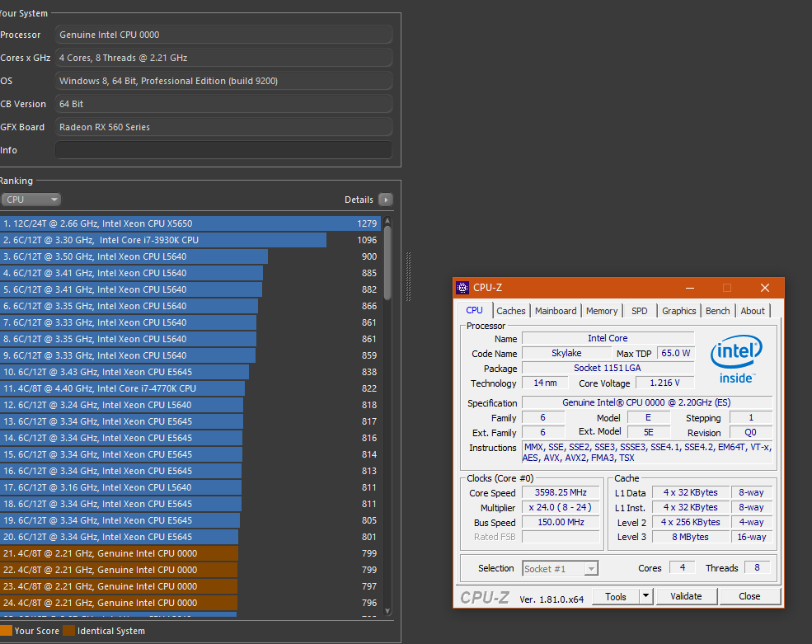
Task: Click the ranking list scroll down arrow
Action: coord(387,611)
